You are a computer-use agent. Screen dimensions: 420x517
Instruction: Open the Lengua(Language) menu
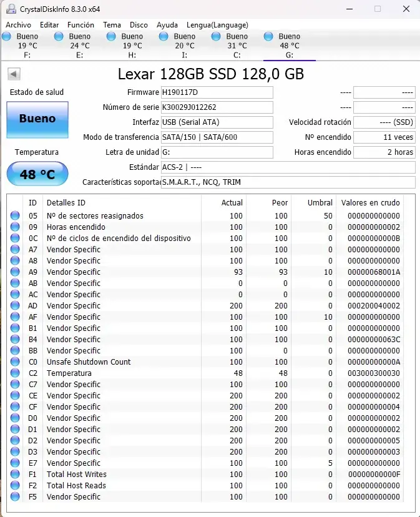point(217,25)
